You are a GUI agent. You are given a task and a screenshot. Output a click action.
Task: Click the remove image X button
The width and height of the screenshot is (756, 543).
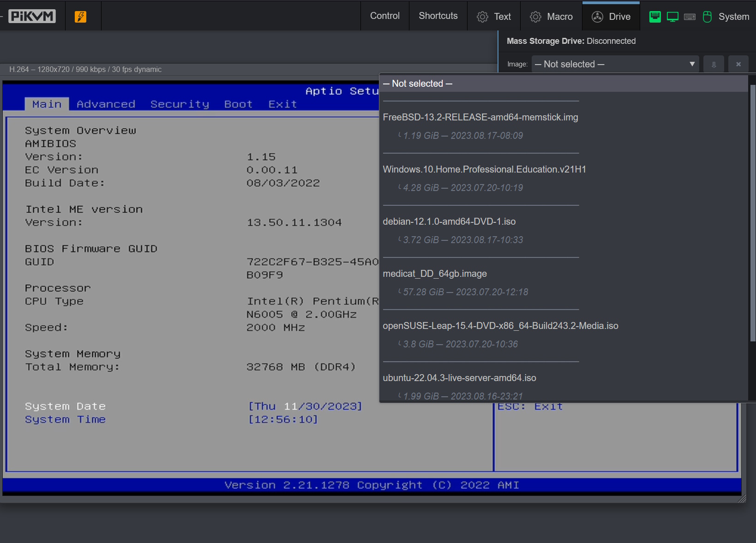pyautogui.click(x=738, y=64)
